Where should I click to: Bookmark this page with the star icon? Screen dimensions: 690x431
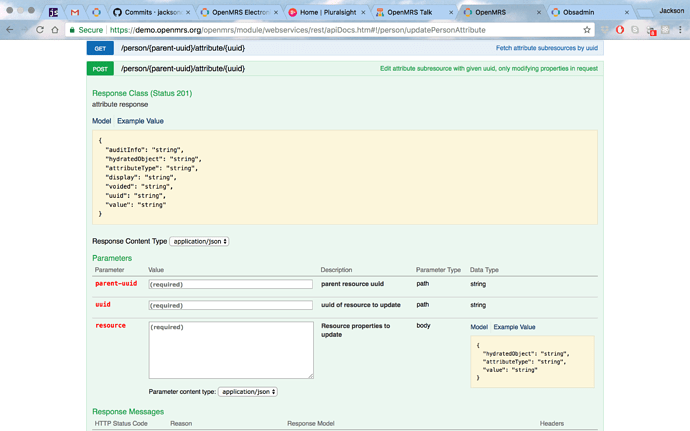(587, 30)
